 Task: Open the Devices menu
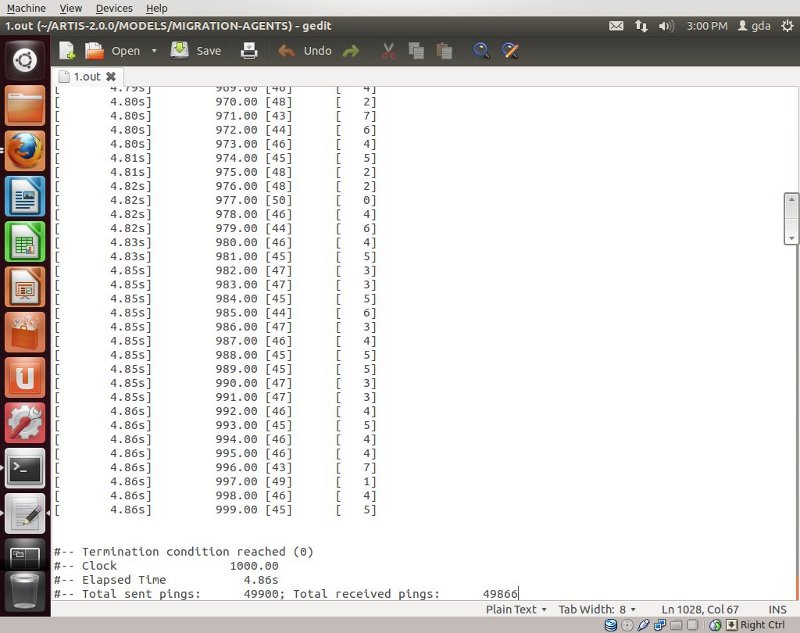click(113, 8)
